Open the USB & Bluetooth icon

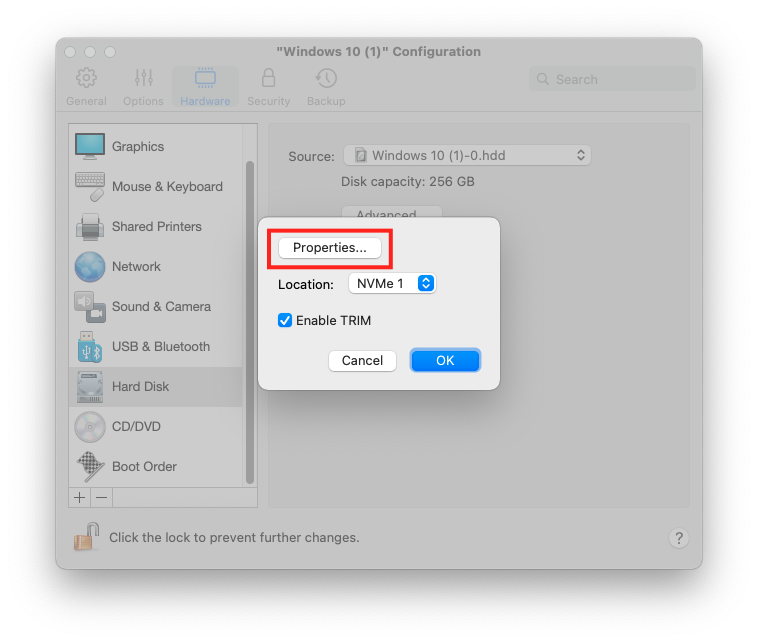[x=90, y=347]
